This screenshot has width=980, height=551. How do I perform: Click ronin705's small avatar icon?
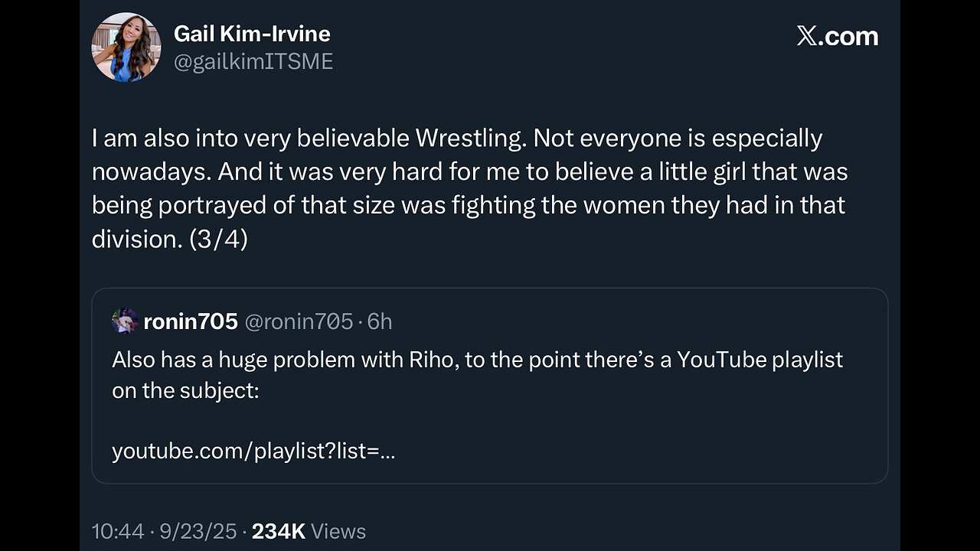[x=125, y=321]
